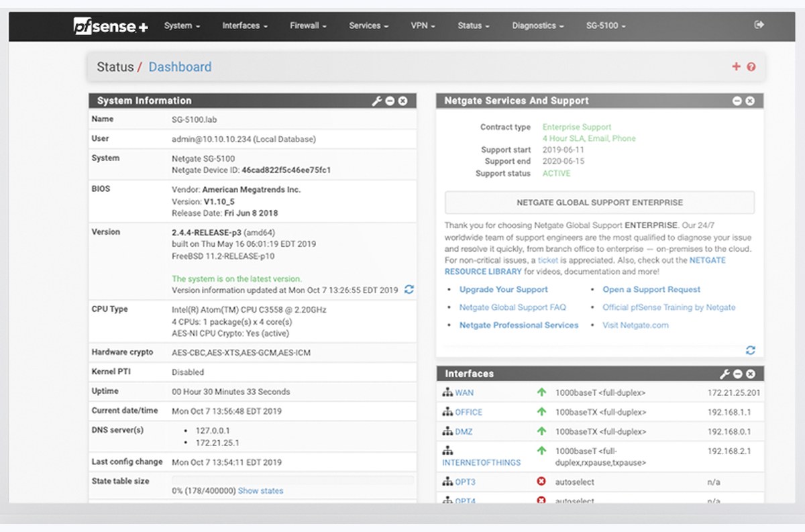Refresh version information icon
This screenshot has width=805, height=532.
[x=409, y=290]
